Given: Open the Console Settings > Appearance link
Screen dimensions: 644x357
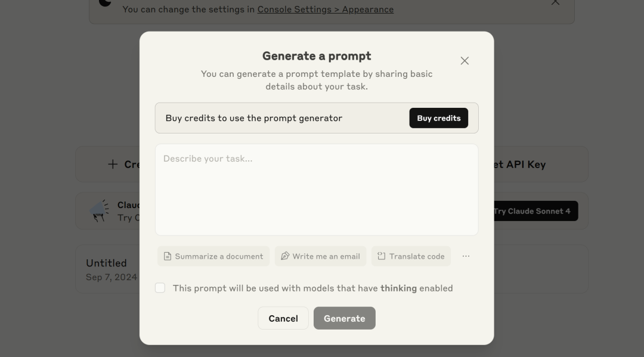Looking at the screenshot, I should [325, 10].
